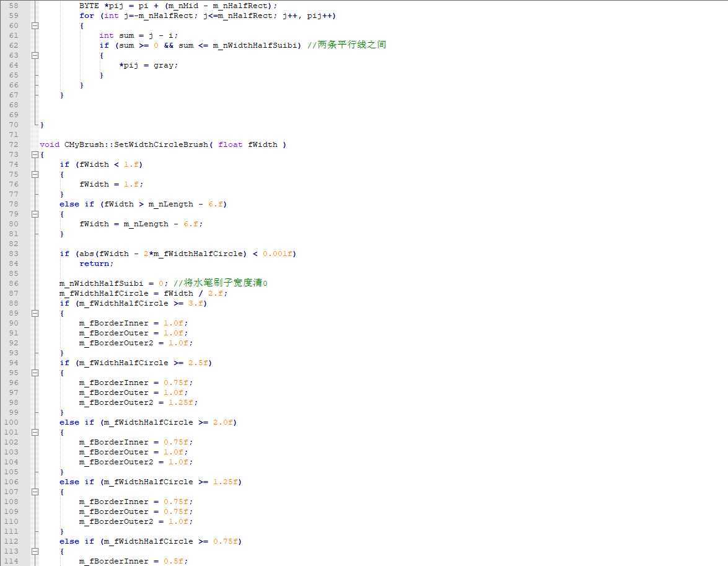Click 'fWidth = 1.f;' on line 76
This screenshot has width=728, height=566.
click(112, 185)
